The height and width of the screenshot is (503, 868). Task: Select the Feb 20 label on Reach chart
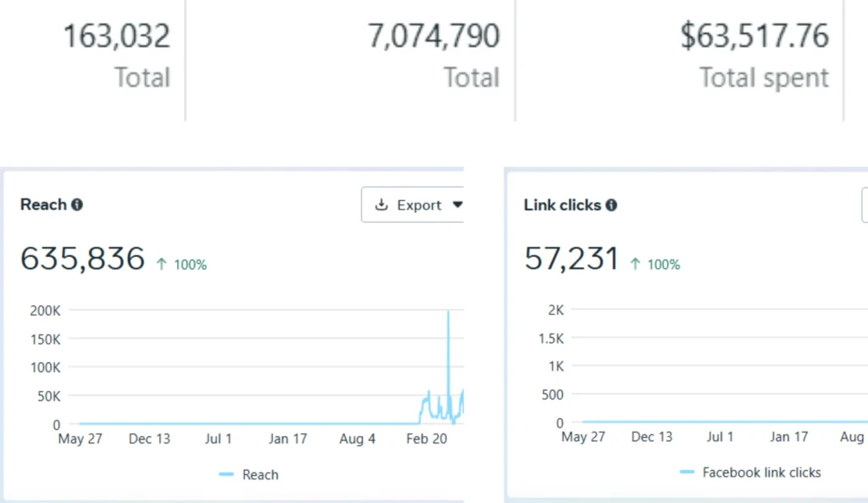[x=426, y=439]
